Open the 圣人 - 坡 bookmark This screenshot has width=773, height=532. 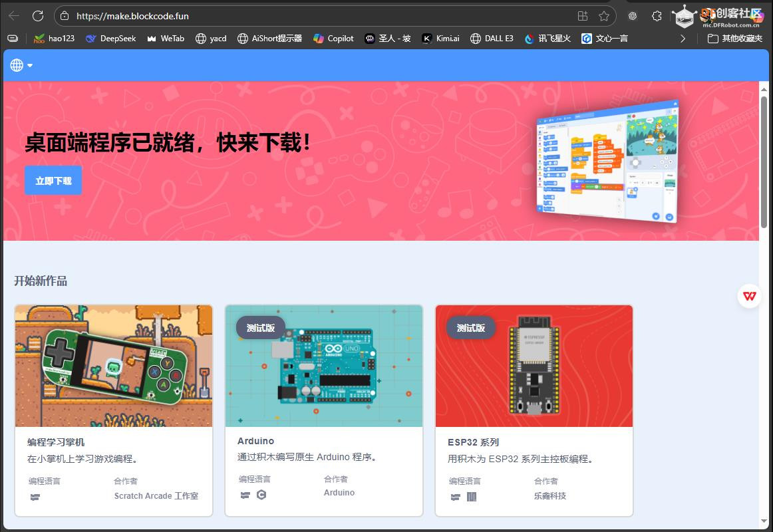[387, 39]
